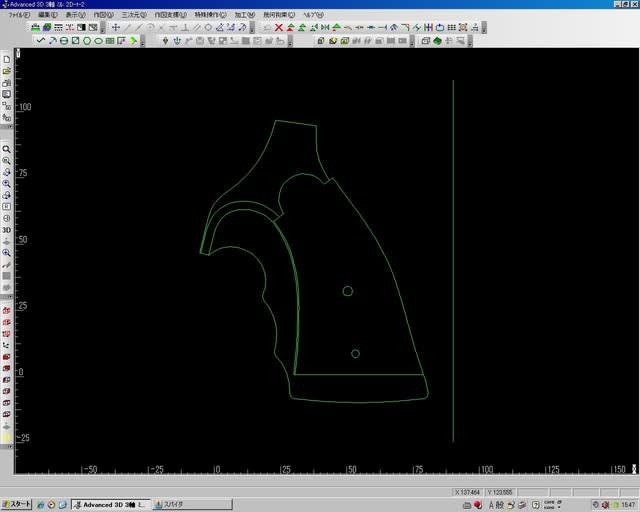Viewport: 640px width, 512px height.
Task: Click the upper screw hole circle in drawing
Action: pyautogui.click(x=348, y=291)
